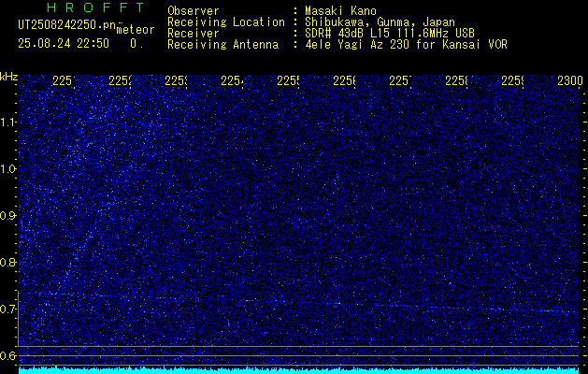Select the date stamp 25.08.24 22:50

64,44
